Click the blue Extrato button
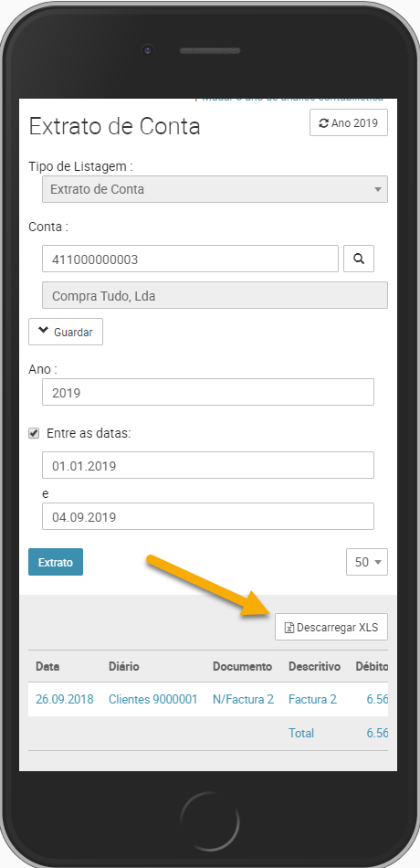 [56, 562]
